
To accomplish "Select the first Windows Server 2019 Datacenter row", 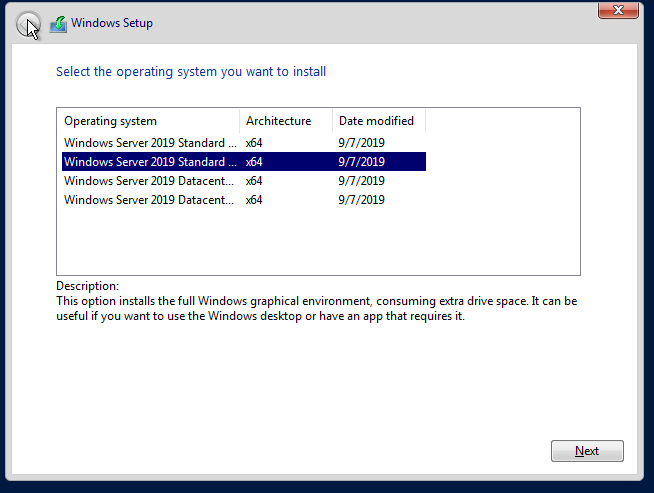I will coord(244,181).
